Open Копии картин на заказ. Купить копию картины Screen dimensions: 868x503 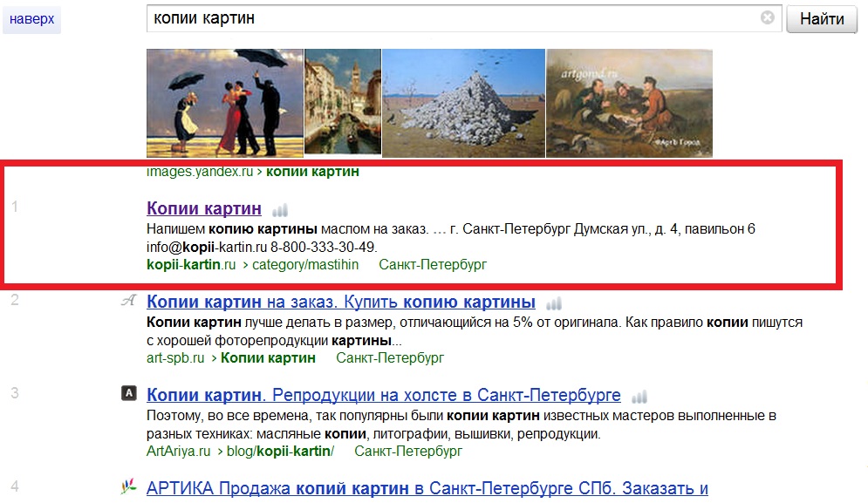point(341,302)
